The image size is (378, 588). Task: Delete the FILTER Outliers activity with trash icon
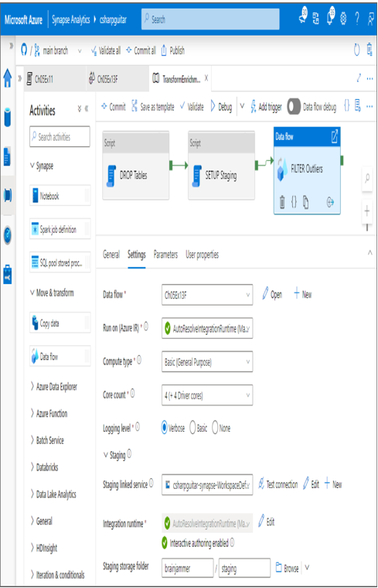[282, 202]
